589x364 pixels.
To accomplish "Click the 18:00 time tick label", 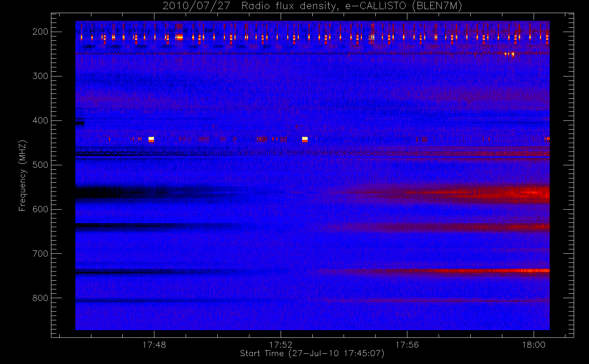I will [534, 345].
